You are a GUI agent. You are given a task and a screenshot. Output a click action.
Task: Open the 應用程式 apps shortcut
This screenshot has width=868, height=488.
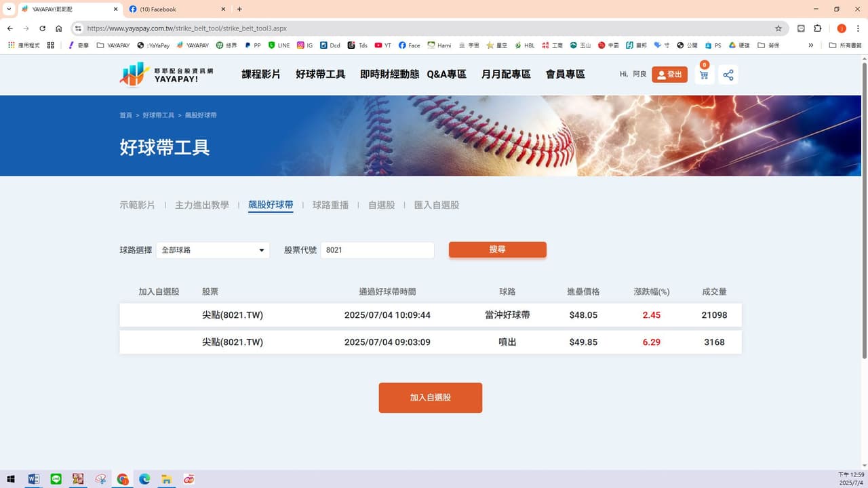click(x=24, y=45)
